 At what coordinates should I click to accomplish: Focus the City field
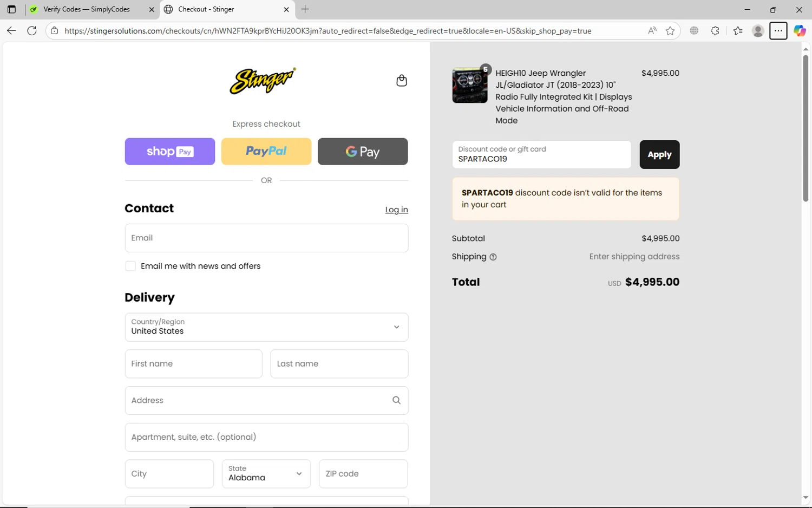169,474
